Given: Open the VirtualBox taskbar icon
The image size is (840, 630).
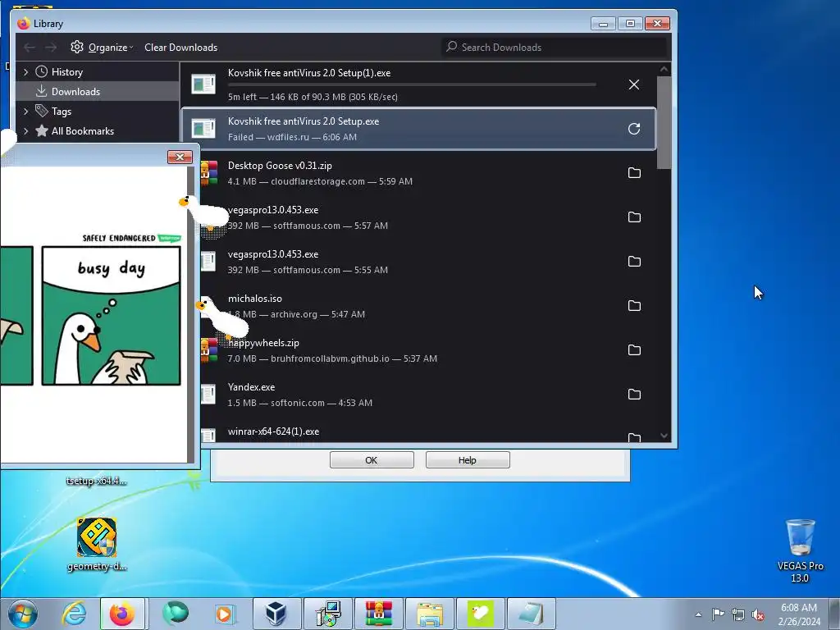Looking at the screenshot, I should point(276,614).
